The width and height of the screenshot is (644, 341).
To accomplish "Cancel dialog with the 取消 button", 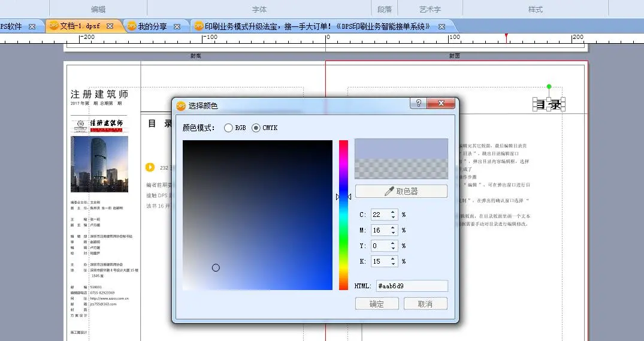I will [x=425, y=304].
